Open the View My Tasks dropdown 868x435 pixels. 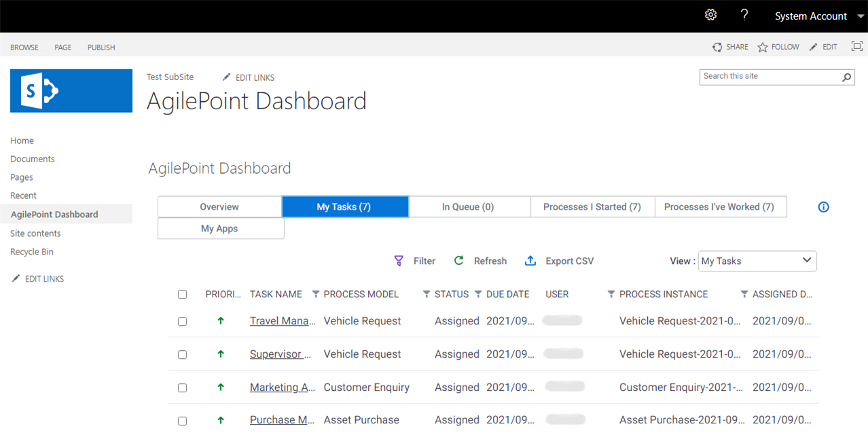[x=757, y=261]
